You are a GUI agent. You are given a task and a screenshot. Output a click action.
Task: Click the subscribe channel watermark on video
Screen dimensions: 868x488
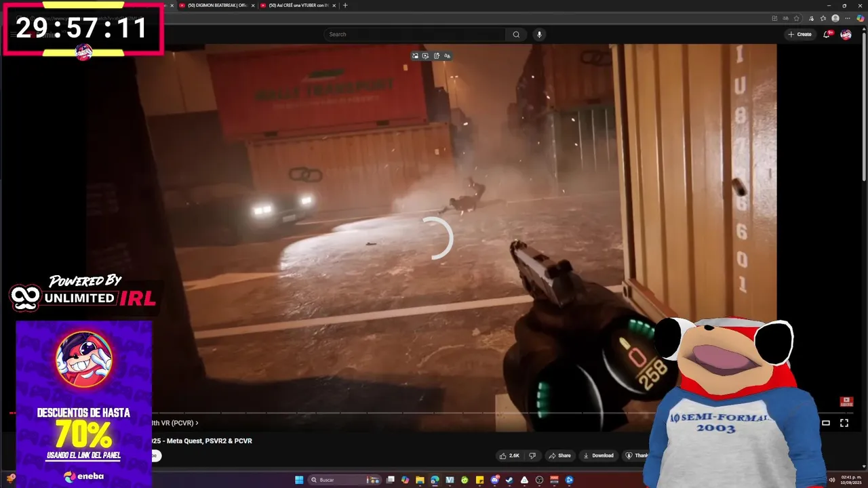[846, 402]
